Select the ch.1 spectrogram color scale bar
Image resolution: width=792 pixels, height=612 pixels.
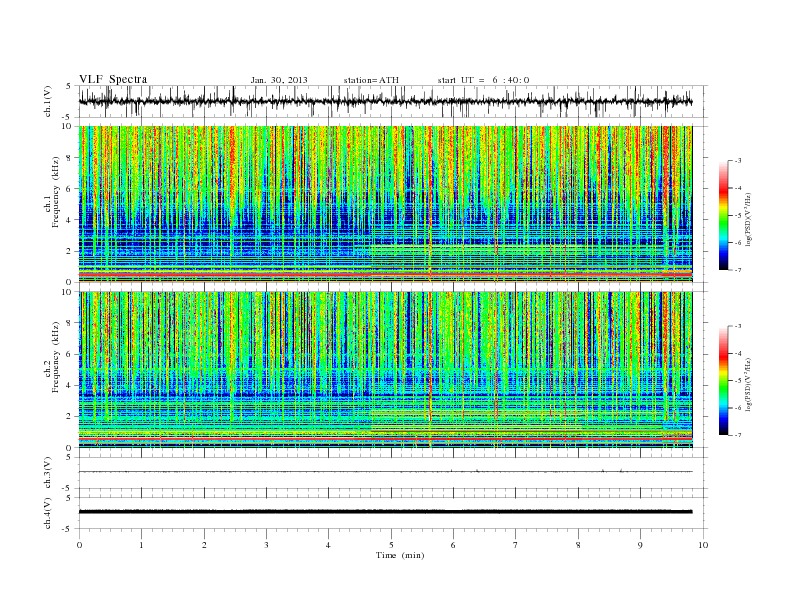723,216
